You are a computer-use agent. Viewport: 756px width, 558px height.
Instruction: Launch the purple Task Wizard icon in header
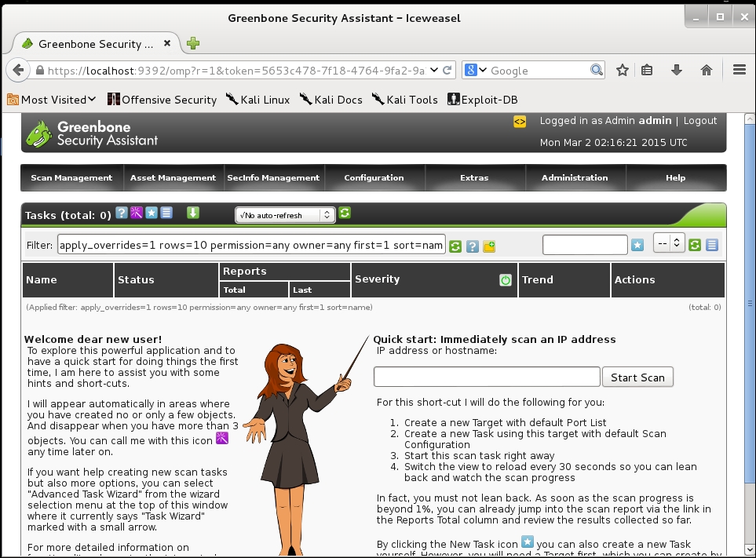tap(137, 213)
